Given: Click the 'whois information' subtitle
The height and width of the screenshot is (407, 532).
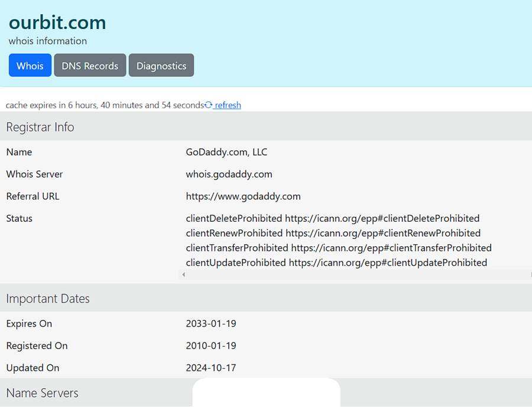Looking at the screenshot, I should [48, 41].
